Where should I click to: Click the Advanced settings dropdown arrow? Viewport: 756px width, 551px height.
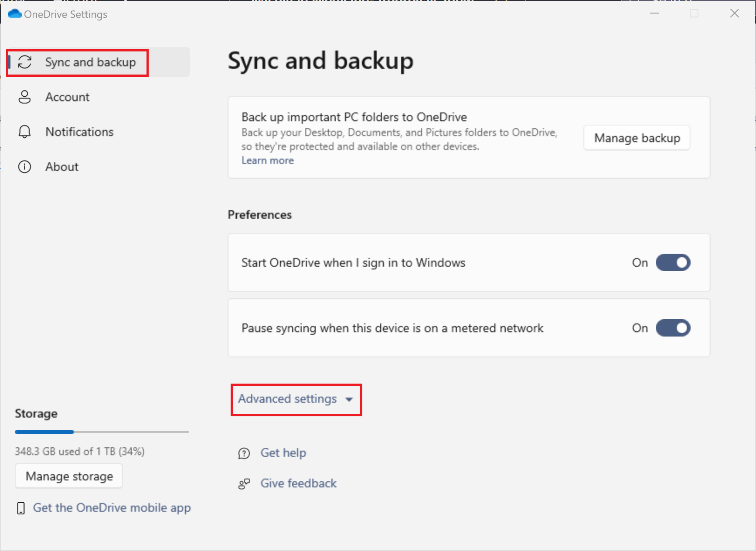coord(349,399)
